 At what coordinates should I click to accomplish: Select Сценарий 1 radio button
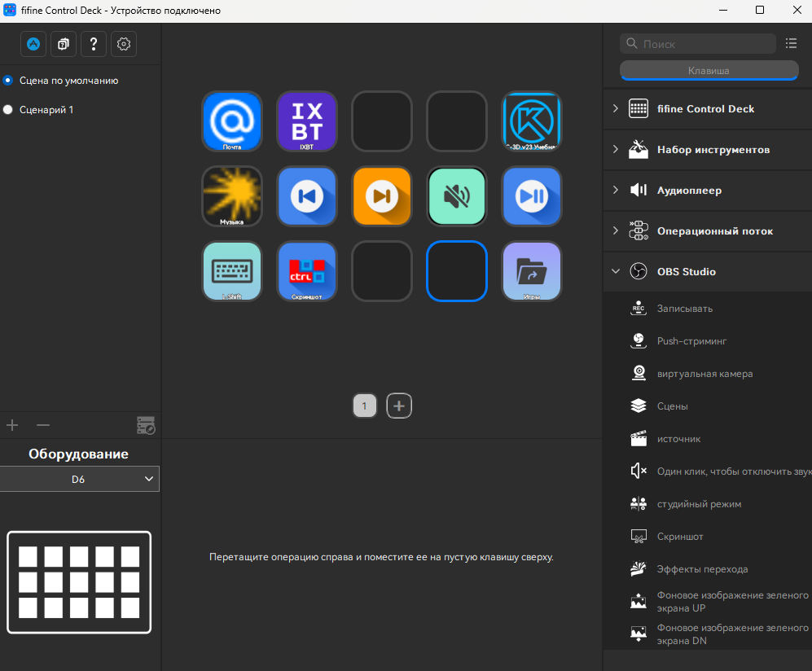8,109
